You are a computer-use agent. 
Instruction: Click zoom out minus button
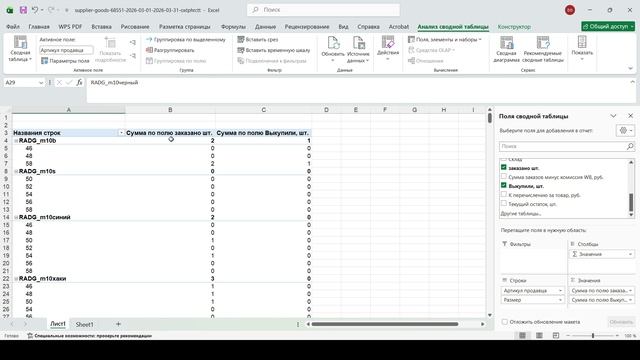(568, 336)
